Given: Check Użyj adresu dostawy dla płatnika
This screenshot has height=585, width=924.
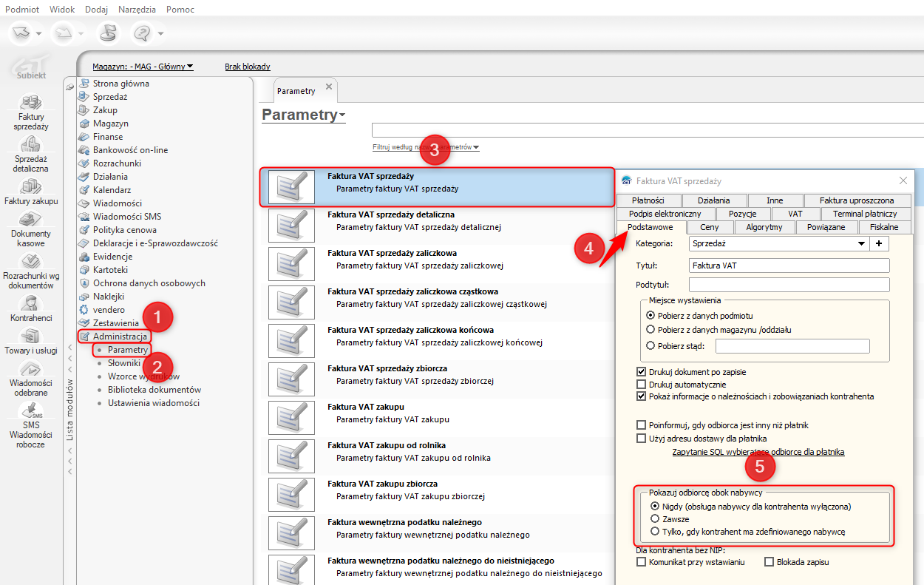Looking at the screenshot, I should (642, 439).
